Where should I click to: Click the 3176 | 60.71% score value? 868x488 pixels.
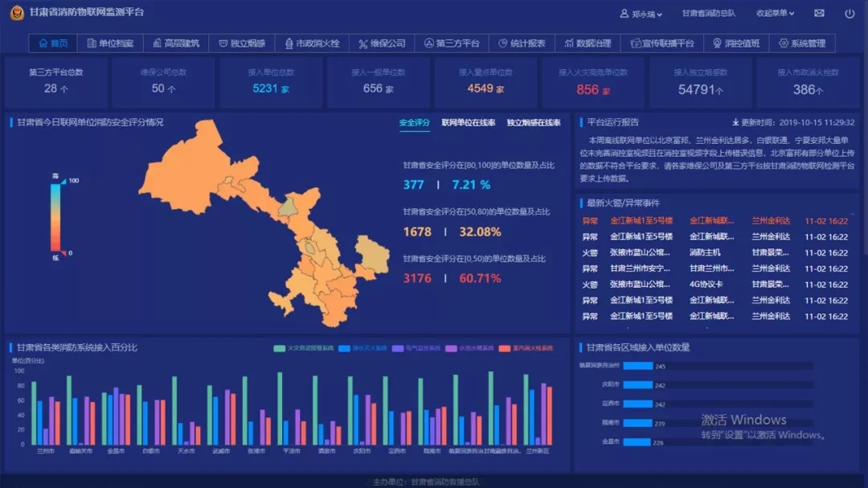pos(452,279)
